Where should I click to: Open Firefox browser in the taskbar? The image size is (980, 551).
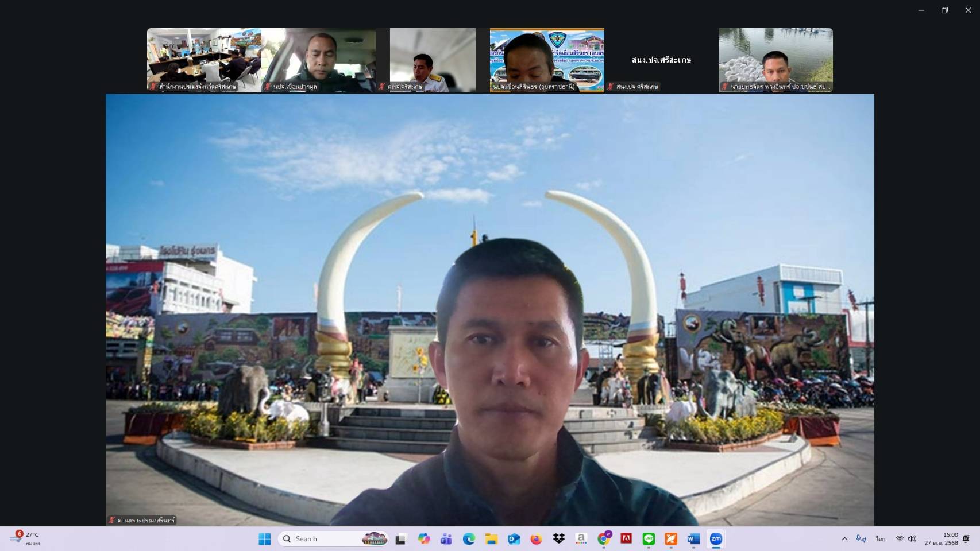coord(536,539)
